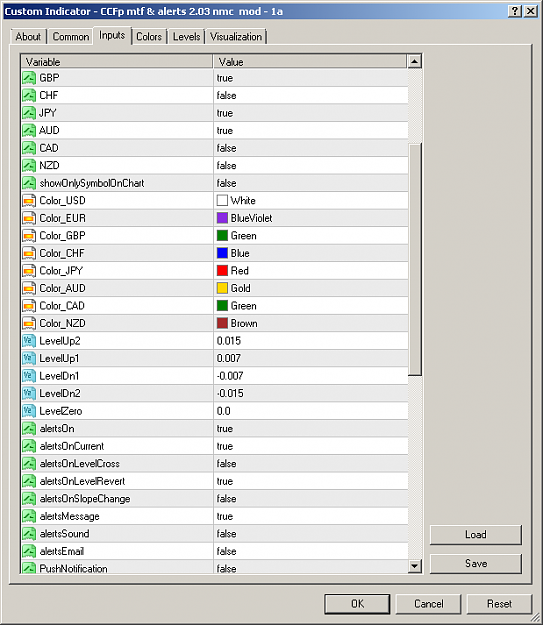This screenshot has height=625, width=543.
Task: Select the -0.015 value of LevelDn2
Action: pyautogui.click(x=230, y=394)
